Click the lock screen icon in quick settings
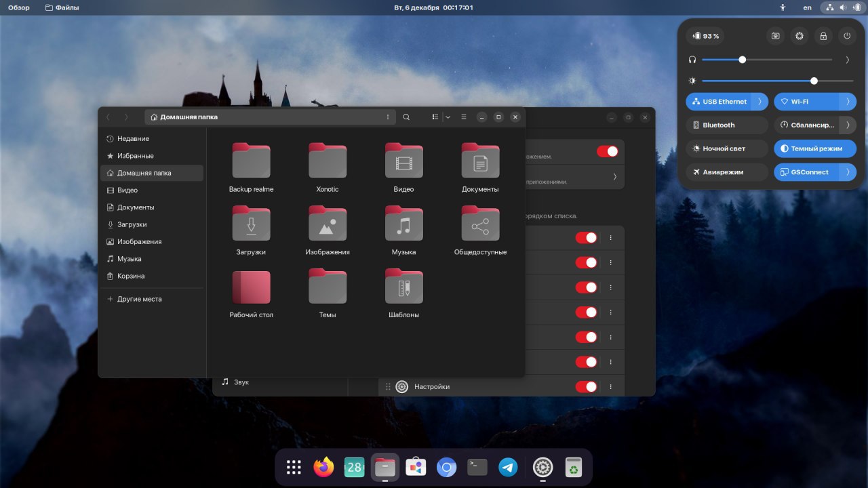This screenshot has width=868, height=488. coord(823,36)
